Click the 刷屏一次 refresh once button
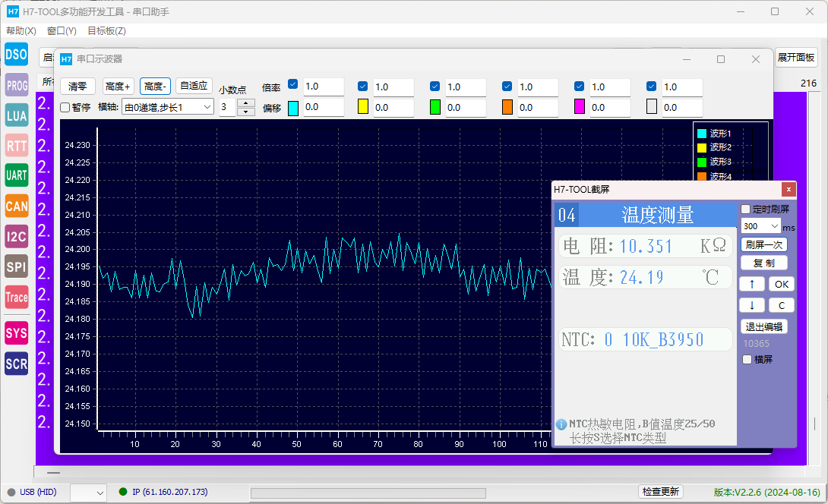 pyautogui.click(x=764, y=245)
